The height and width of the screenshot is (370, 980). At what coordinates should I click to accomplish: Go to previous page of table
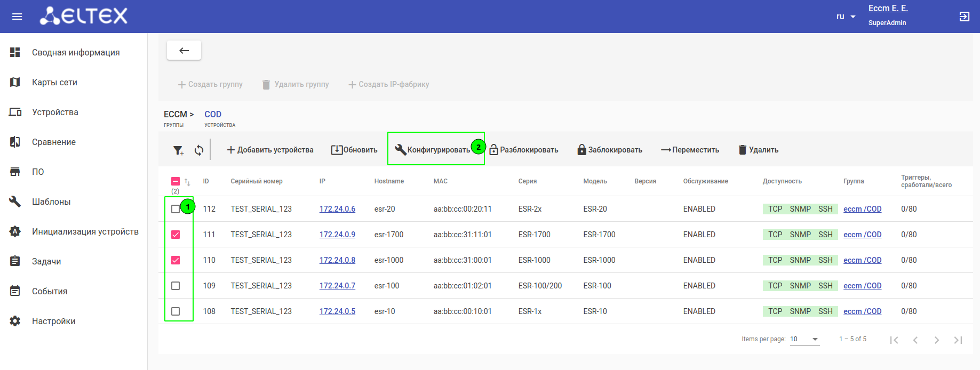coord(915,340)
